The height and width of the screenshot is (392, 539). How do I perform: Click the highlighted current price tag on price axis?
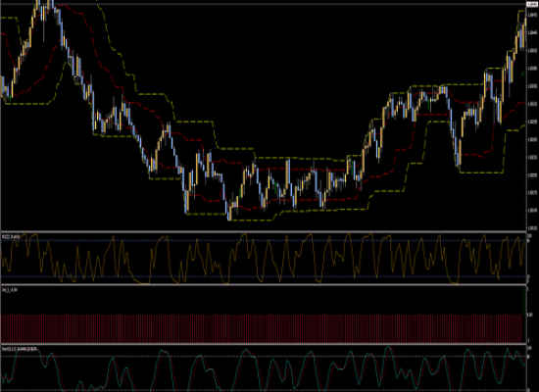[532, 4]
